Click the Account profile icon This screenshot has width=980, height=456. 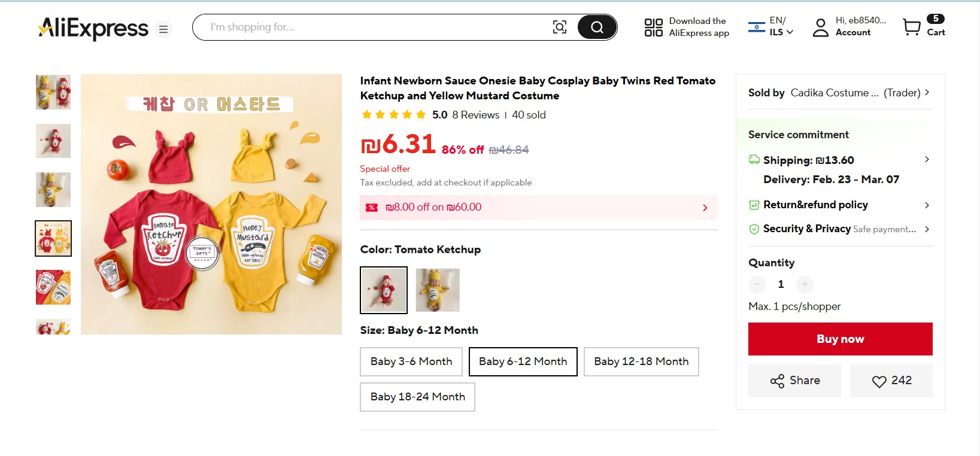tap(820, 28)
